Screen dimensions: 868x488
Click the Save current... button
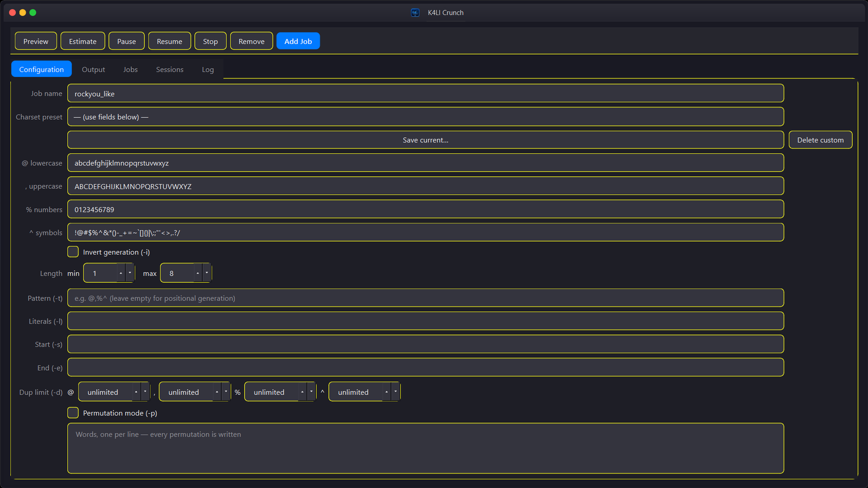click(x=425, y=140)
